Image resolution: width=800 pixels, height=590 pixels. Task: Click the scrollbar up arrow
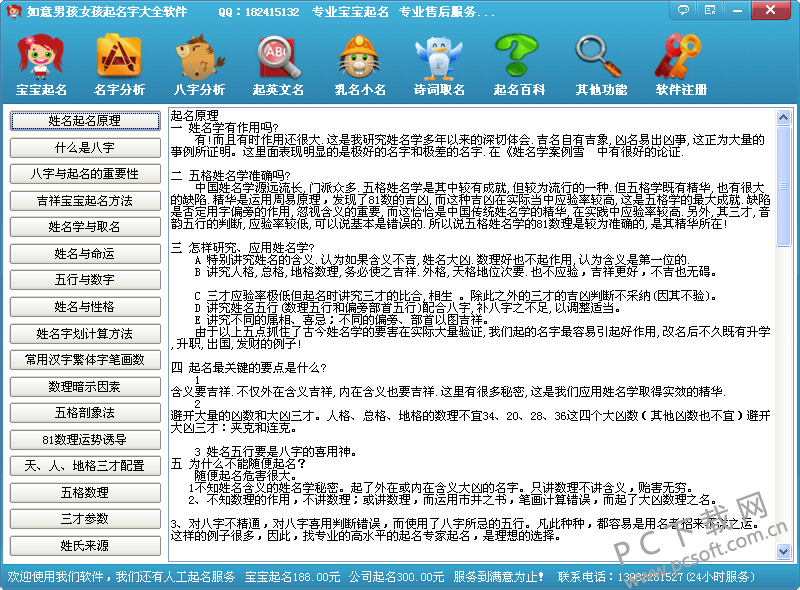pos(783,117)
